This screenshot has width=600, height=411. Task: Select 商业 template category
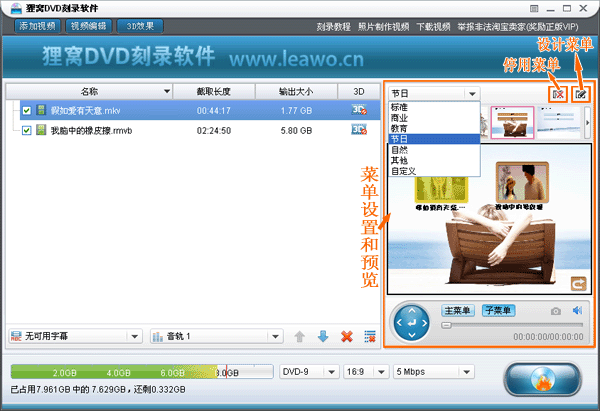(434, 118)
